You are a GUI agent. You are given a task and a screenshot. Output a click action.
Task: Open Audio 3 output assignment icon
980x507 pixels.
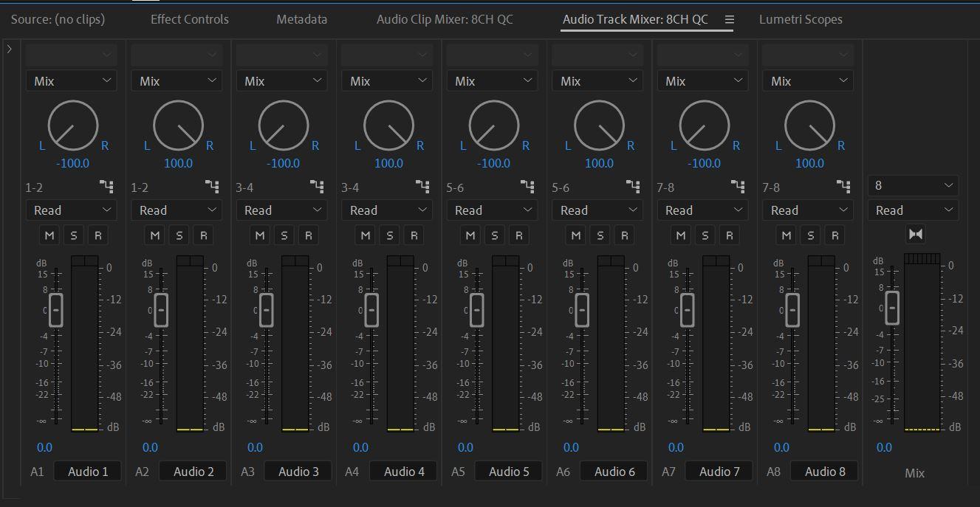coord(318,187)
